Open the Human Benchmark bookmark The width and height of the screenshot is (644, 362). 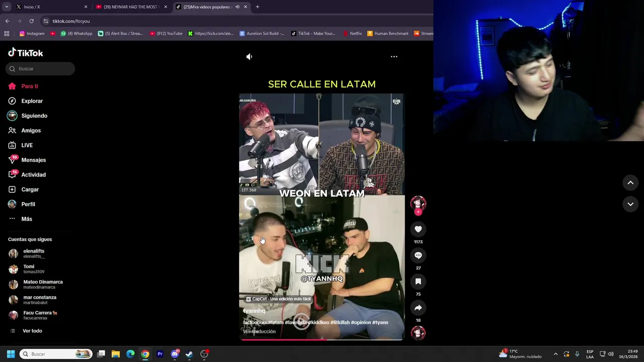(x=388, y=34)
